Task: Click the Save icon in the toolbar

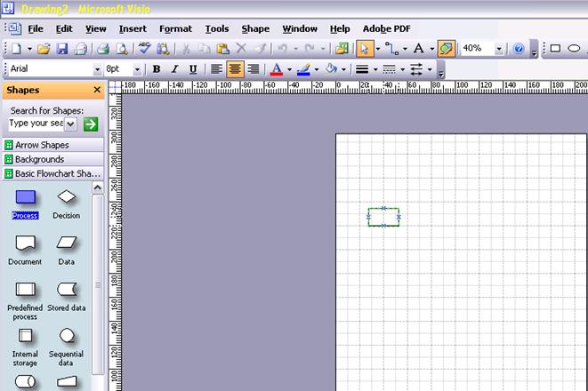Action: tap(62, 49)
